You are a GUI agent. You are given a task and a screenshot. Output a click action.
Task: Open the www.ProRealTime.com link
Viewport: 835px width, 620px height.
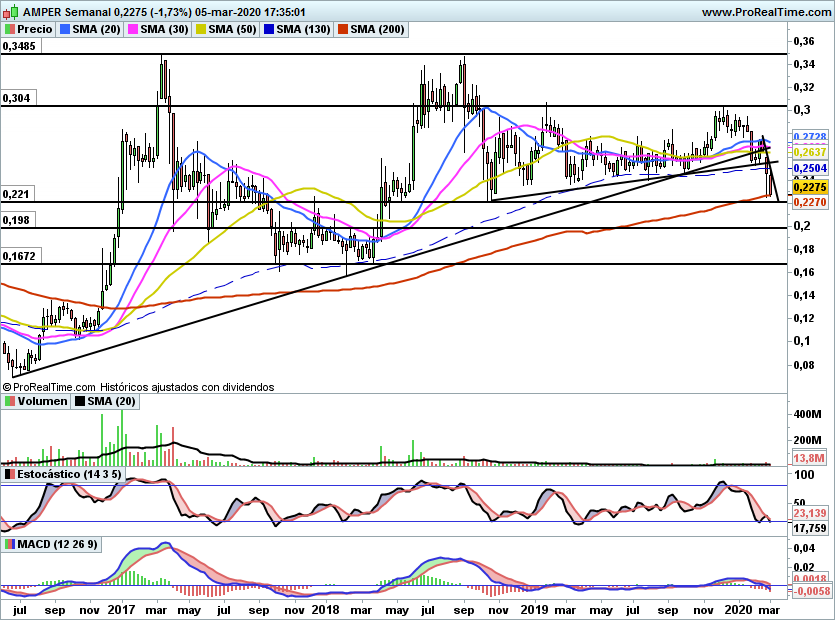point(765,12)
